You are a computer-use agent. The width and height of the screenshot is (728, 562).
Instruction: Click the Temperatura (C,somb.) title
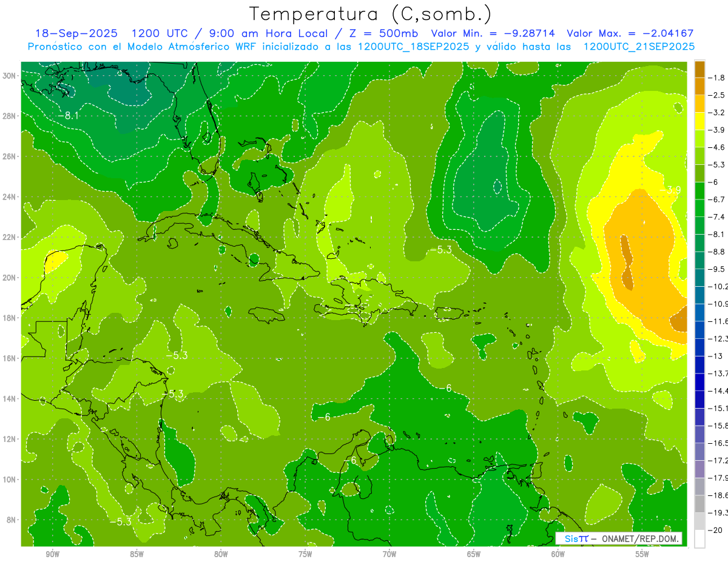(370, 14)
